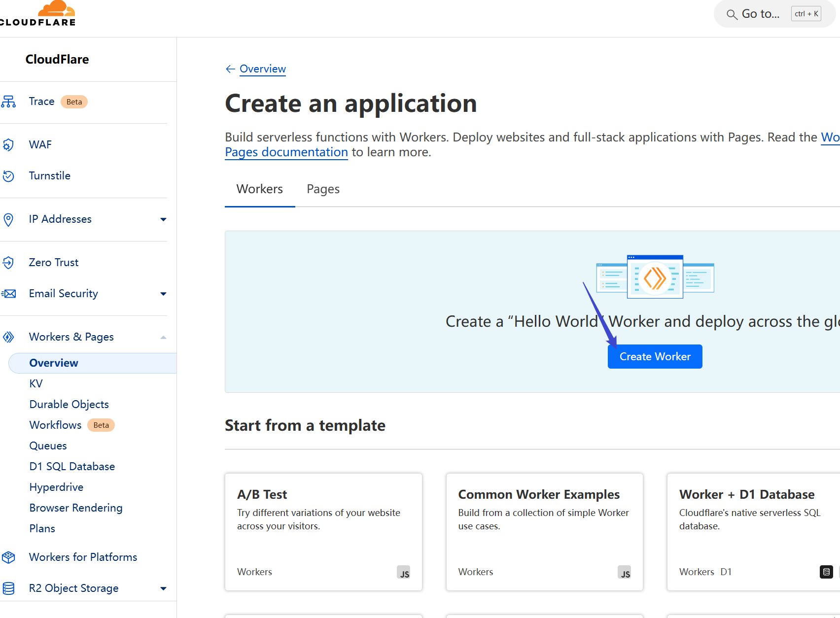The width and height of the screenshot is (840, 618).
Task: Choose the A/B Test template card
Action: (x=323, y=532)
